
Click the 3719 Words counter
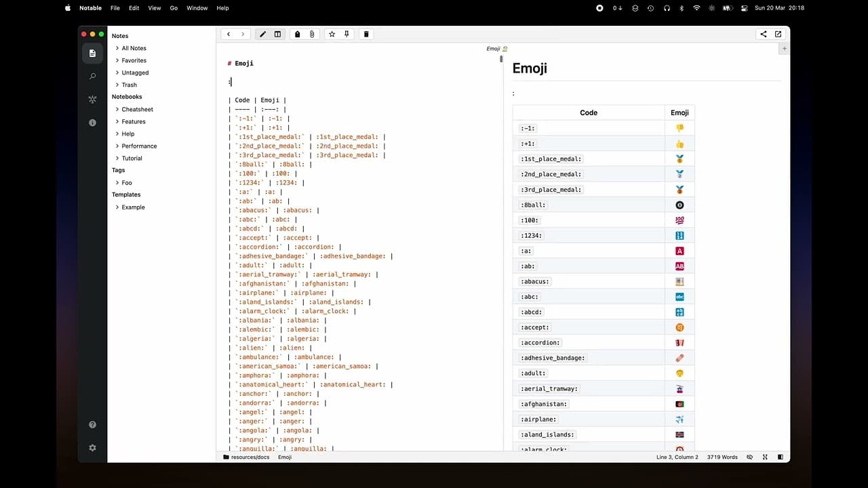coord(722,457)
